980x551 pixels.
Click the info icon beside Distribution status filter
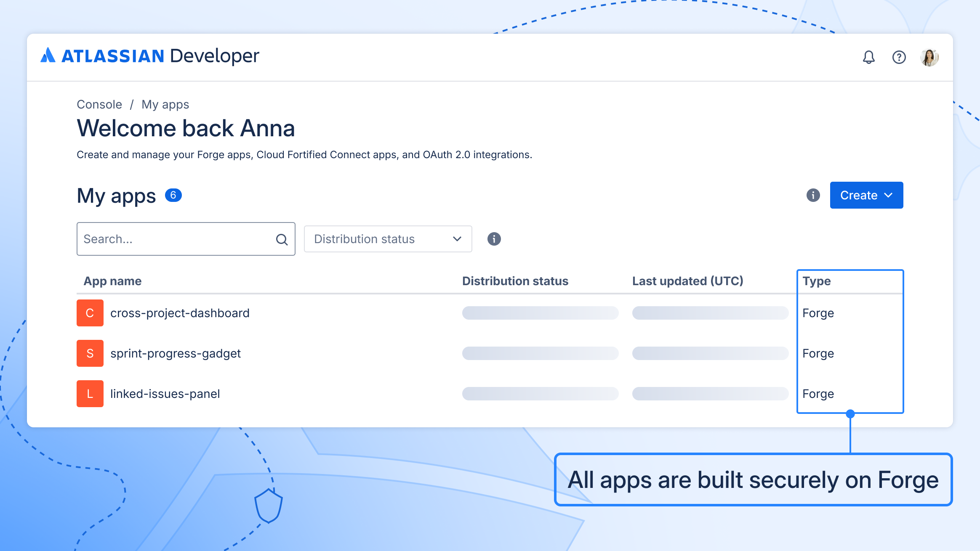click(494, 239)
